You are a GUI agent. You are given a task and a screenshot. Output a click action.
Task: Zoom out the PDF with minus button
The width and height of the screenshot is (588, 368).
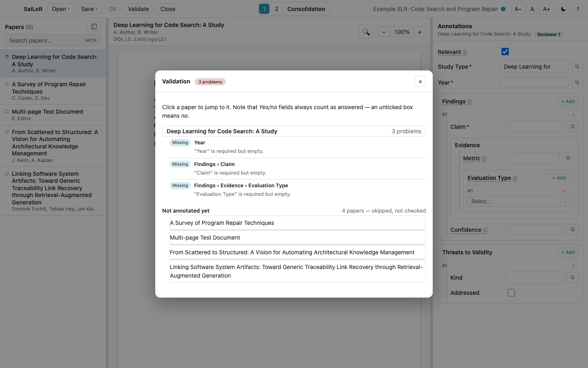click(384, 32)
